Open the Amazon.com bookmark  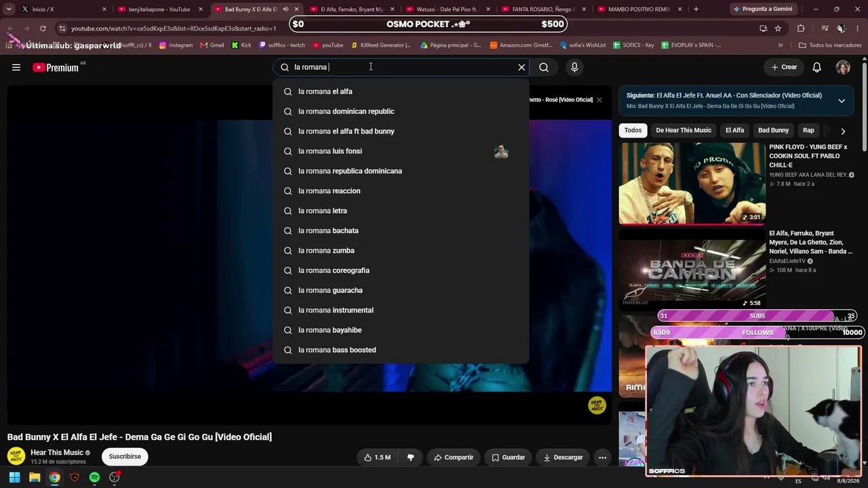[x=521, y=45]
